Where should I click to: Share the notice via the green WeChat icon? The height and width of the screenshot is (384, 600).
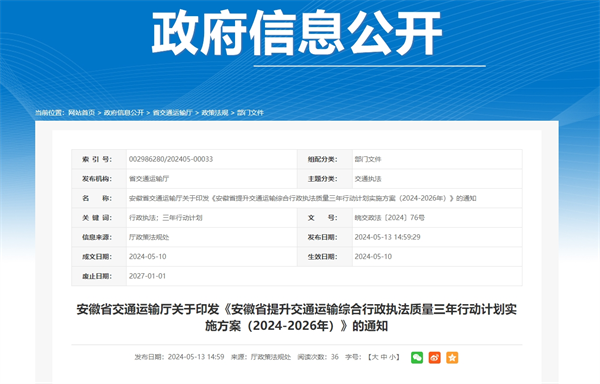[x=417, y=357]
